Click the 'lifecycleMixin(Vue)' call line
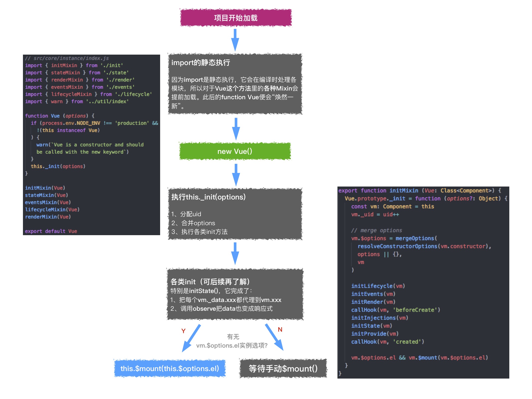 52,209
